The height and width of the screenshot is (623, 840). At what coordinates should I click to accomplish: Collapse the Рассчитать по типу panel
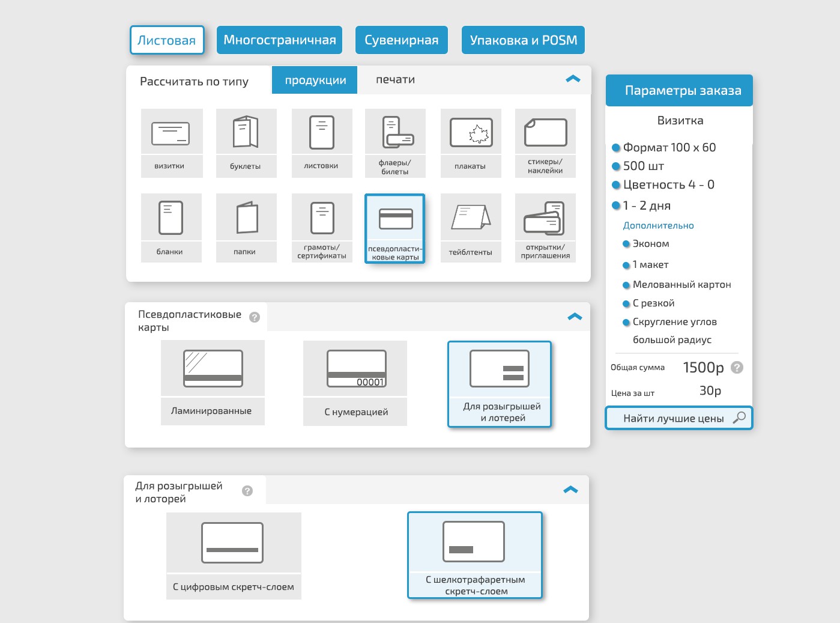[573, 79]
